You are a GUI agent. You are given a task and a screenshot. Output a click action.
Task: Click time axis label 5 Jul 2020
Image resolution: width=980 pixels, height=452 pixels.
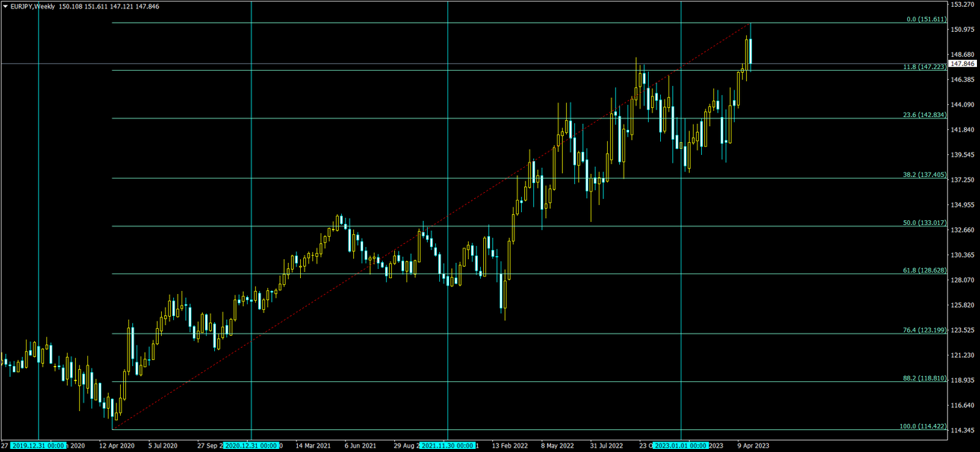pos(163,446)
